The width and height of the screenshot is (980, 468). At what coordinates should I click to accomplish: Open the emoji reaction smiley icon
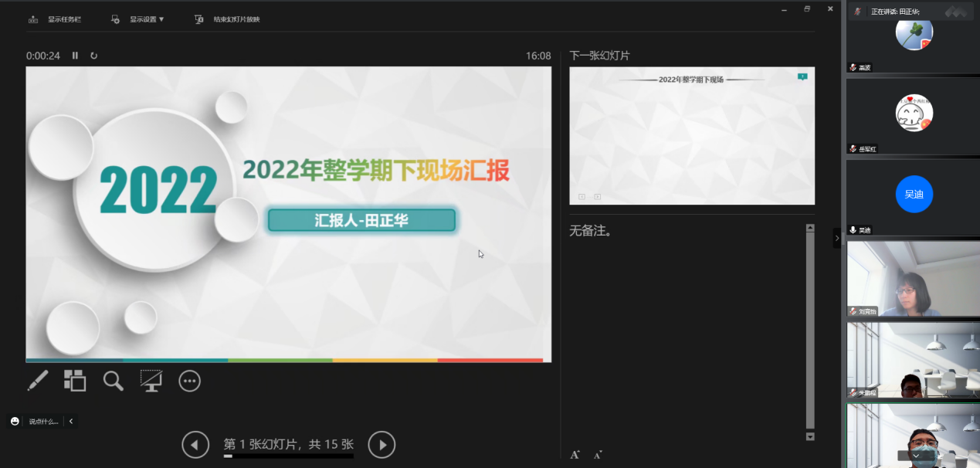tap(15, 421)
